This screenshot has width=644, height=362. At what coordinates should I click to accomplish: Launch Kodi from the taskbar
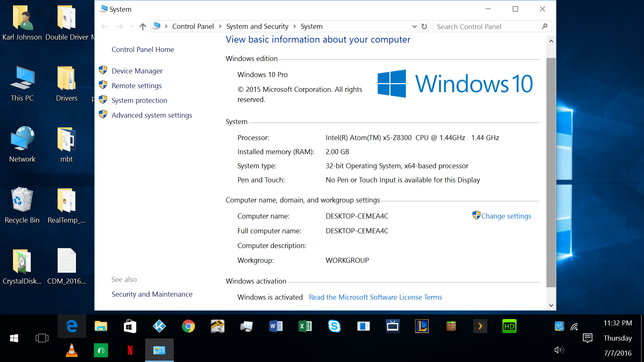(x=159, y=326)
